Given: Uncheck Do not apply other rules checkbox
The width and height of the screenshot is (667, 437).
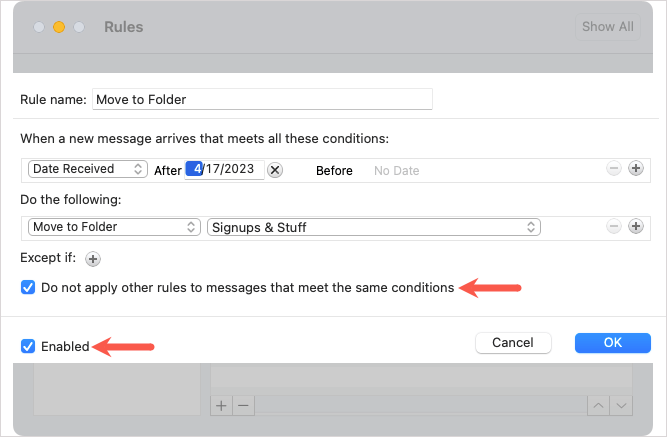Looking at the screenshot, I should (28, 288).
